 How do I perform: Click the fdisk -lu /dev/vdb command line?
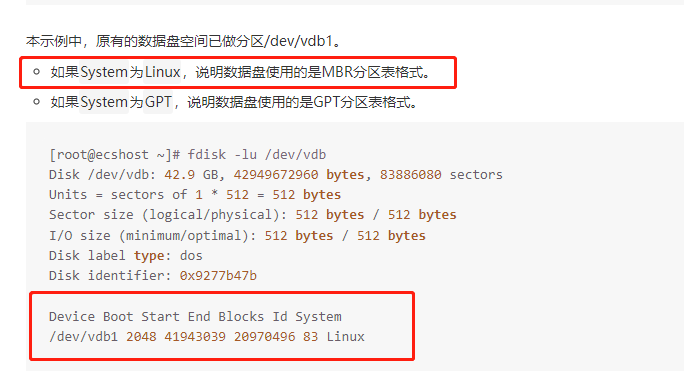(256, 155)
